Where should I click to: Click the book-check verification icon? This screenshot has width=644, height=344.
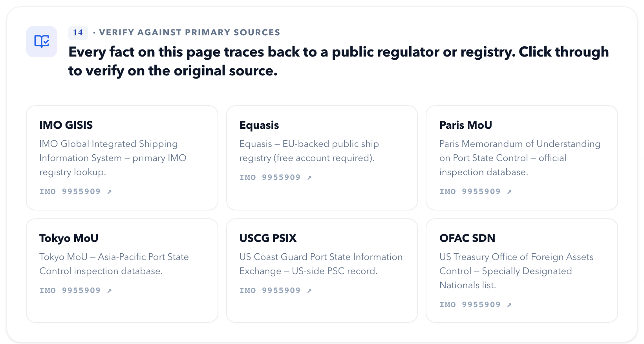[x=42, y=42]
